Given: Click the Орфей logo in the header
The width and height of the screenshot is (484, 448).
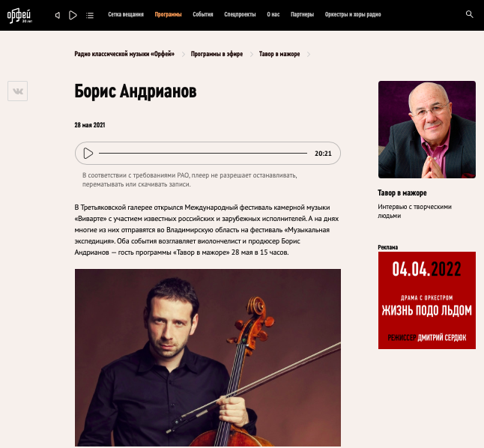Looking at the screenshot, I should [x=19, y=16].
